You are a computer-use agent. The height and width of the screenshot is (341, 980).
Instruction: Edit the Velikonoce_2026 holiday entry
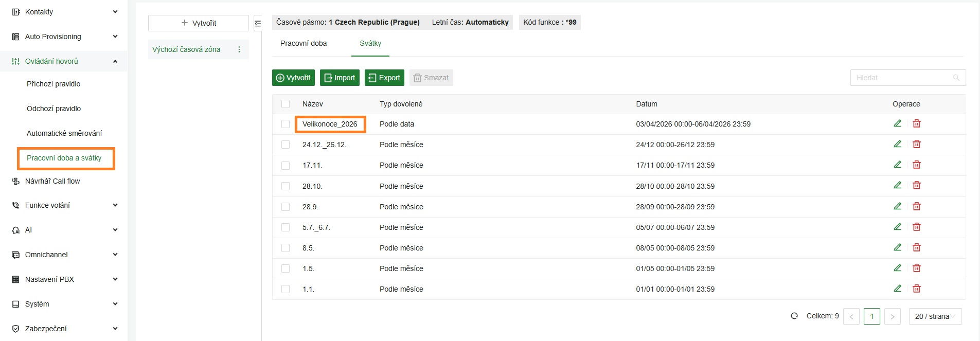click(897, 123)
